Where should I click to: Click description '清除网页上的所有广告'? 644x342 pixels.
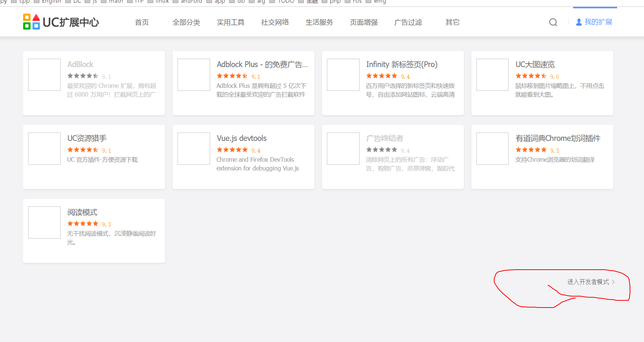396,159
